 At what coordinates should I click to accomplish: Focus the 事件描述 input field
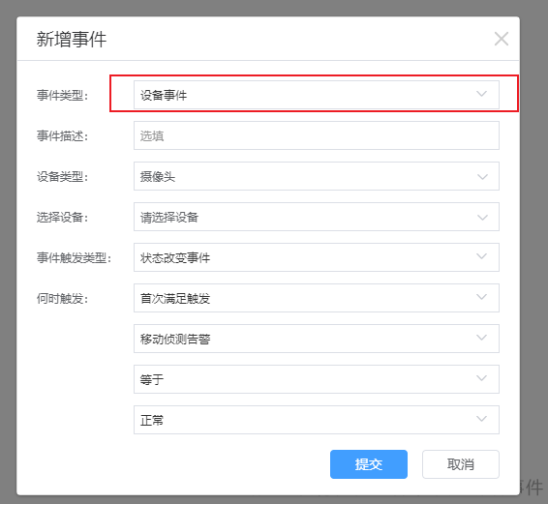coord(316,136)
